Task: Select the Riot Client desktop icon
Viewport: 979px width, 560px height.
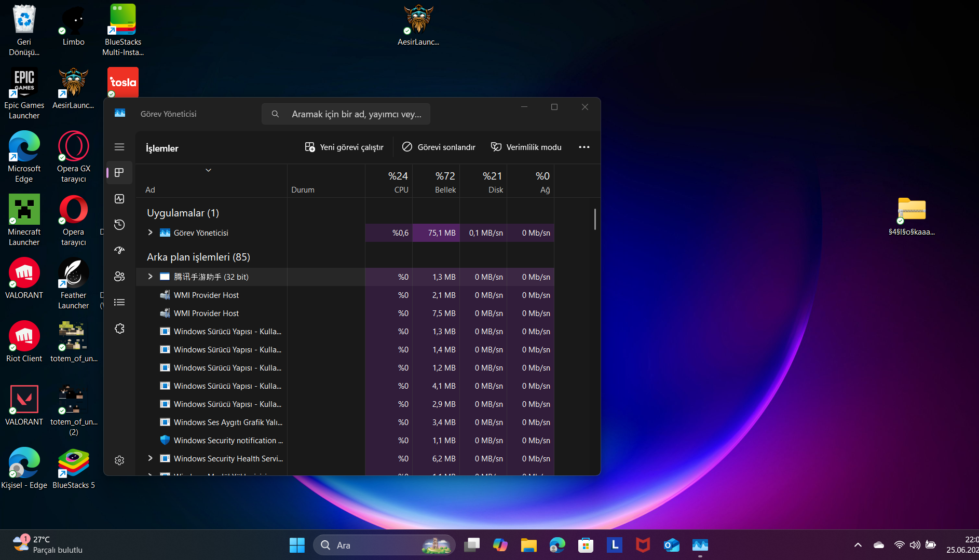Action: (24, 342)
